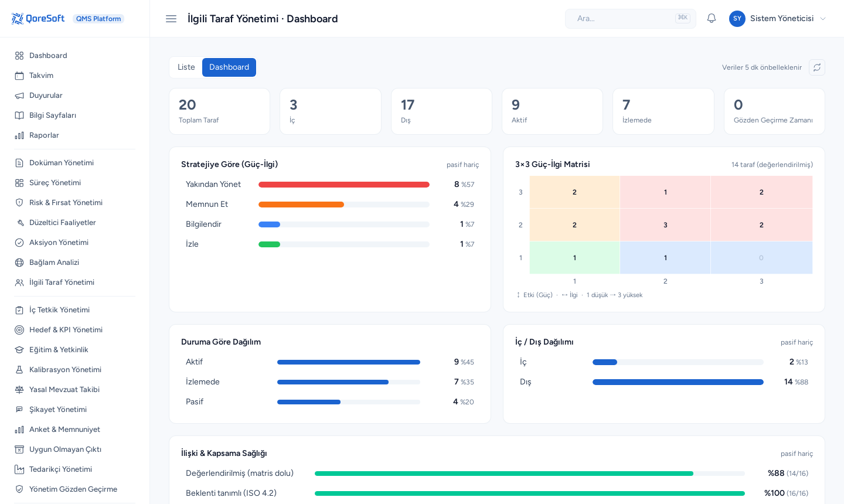Select the Duyurular megaphone icon

coord(19,96)
